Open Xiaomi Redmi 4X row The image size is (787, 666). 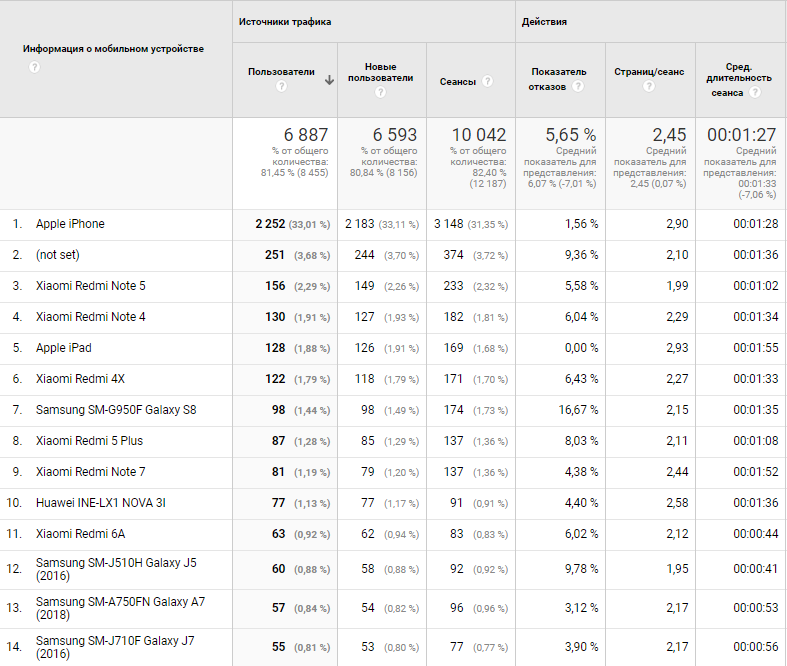click(x=80, y=379)
